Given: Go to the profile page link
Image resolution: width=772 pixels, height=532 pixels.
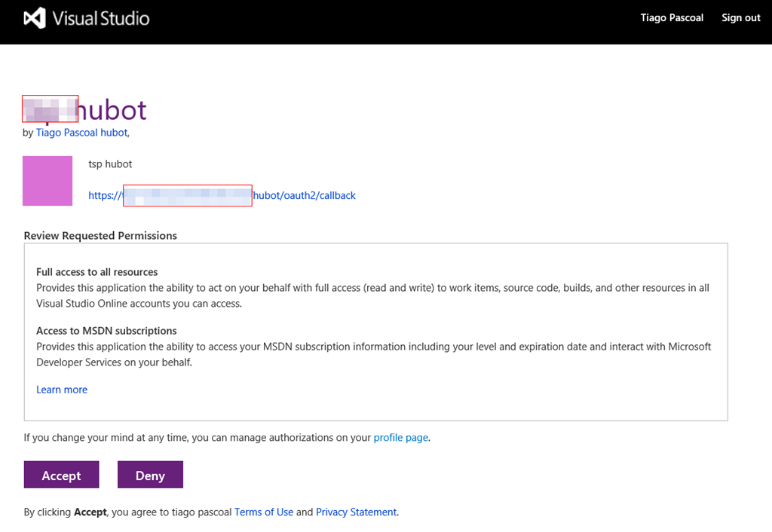Looking at the screenshot, I should 401,438.
